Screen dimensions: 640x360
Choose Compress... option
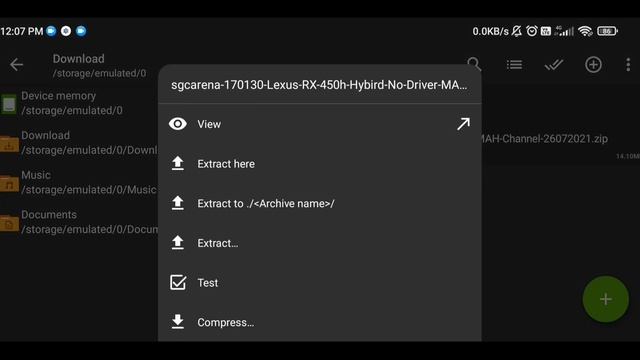[320, 322]
